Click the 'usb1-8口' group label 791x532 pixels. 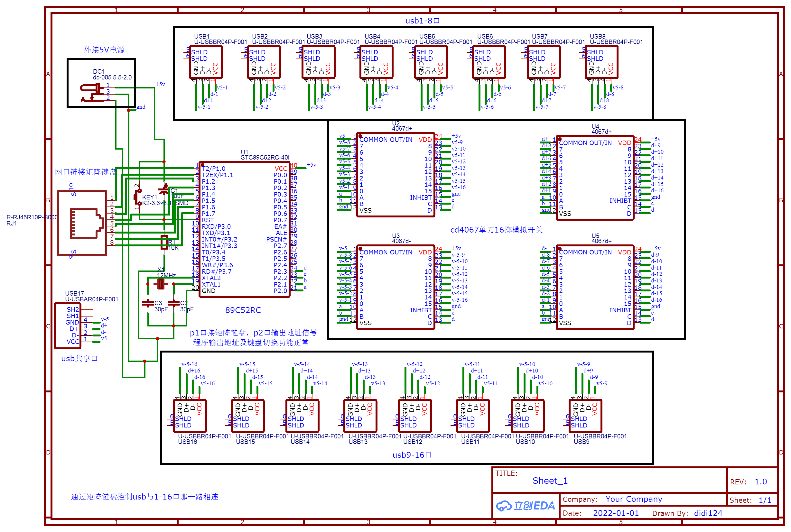coord(422,21)
